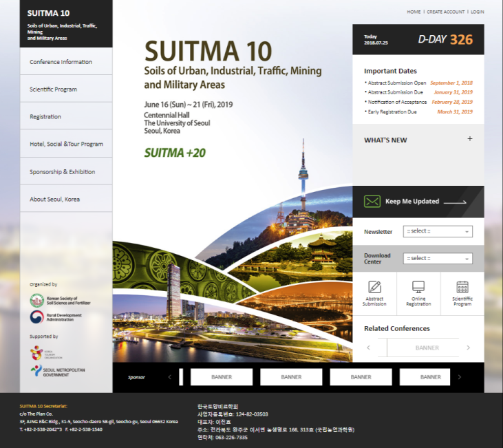Open About Seoul, Korea menu

point(66,199)
